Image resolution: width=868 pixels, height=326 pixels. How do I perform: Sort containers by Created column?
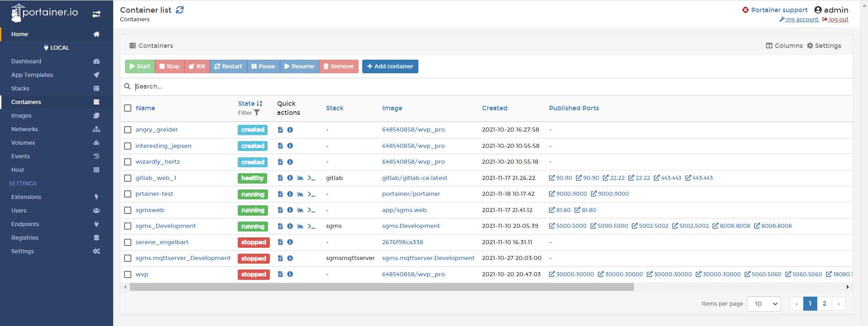point(494,108)
